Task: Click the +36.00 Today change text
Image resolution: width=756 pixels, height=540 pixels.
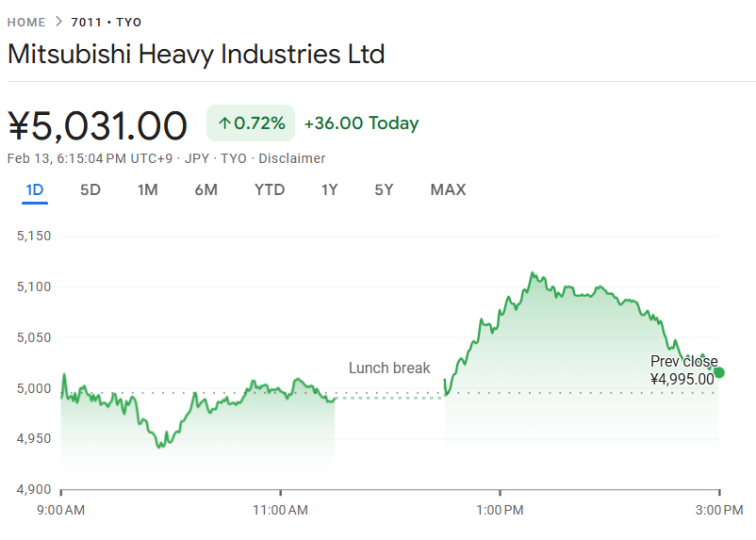Action: point(361,123)
